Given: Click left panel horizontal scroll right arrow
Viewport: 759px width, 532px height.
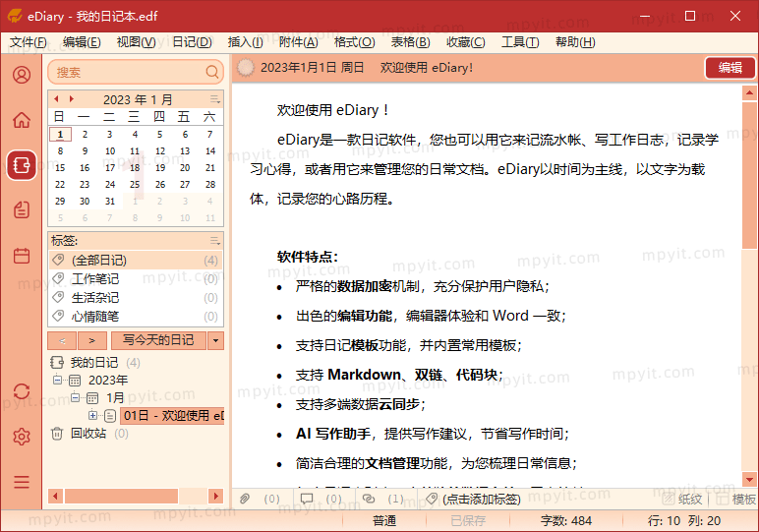Looking at the screenshot, I should [x=216, y=496].
